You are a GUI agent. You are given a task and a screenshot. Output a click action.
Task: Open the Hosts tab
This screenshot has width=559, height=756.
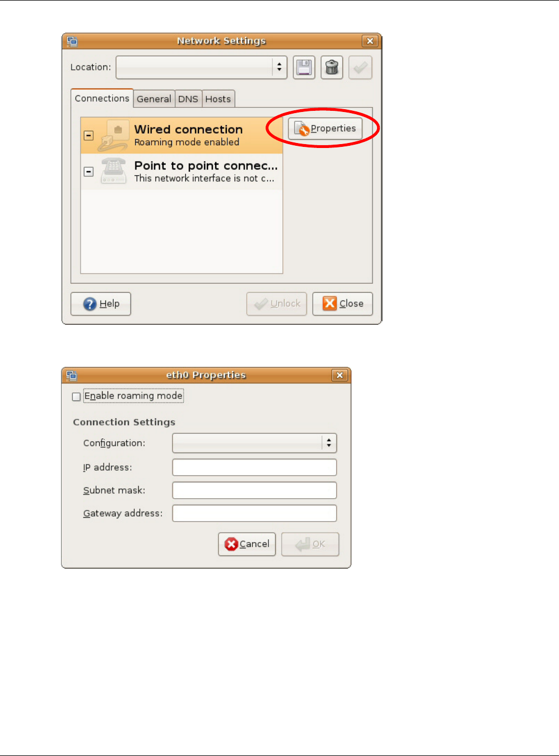[x=218, y=99]
